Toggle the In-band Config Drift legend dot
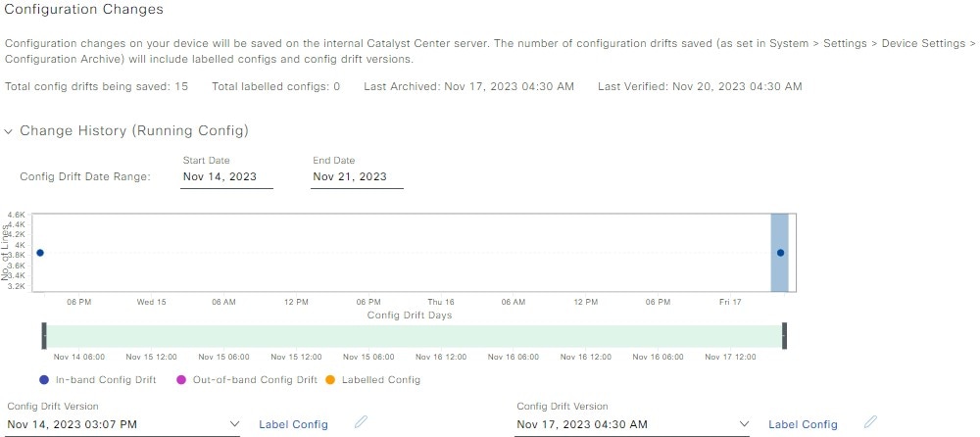980x437 pixels. tap(44, 379)
